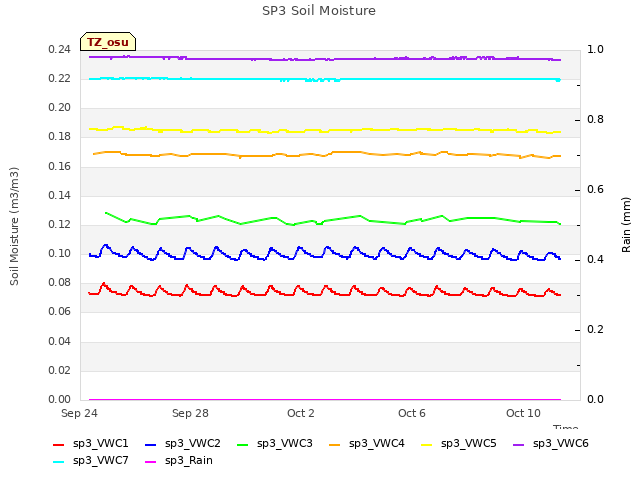Click the 0.4 right axis label
640x480 pixels.
tap(595, 260)
